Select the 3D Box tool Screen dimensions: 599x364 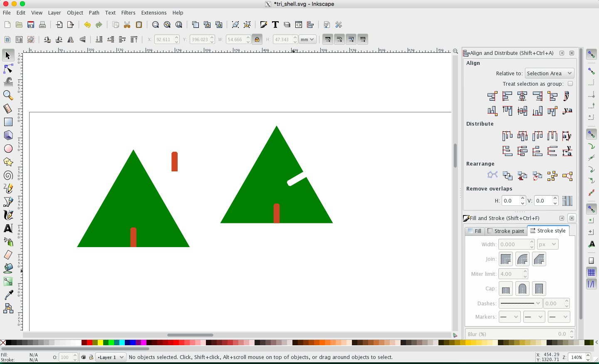tap(8, 135)
